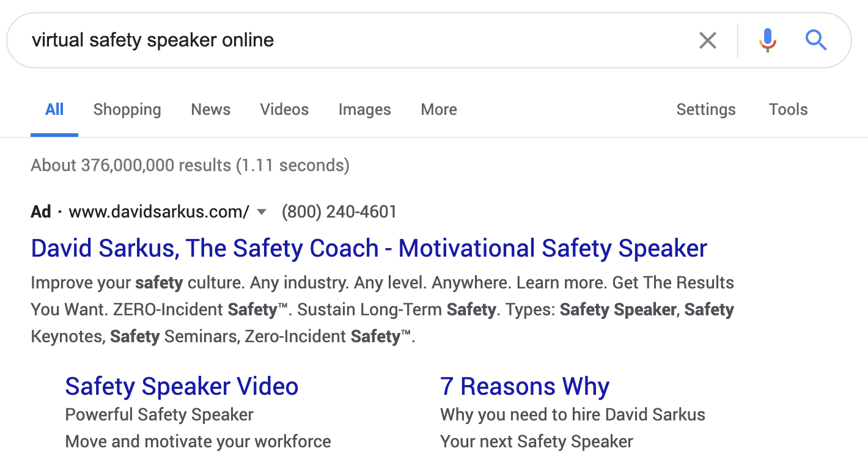
Task: Click the www.davidsarkus.com URL text
Action: pyautogui.click(x=159, y=212)
